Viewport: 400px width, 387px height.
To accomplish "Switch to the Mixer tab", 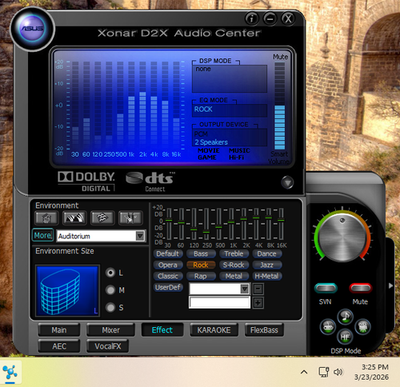I will 111,330.
